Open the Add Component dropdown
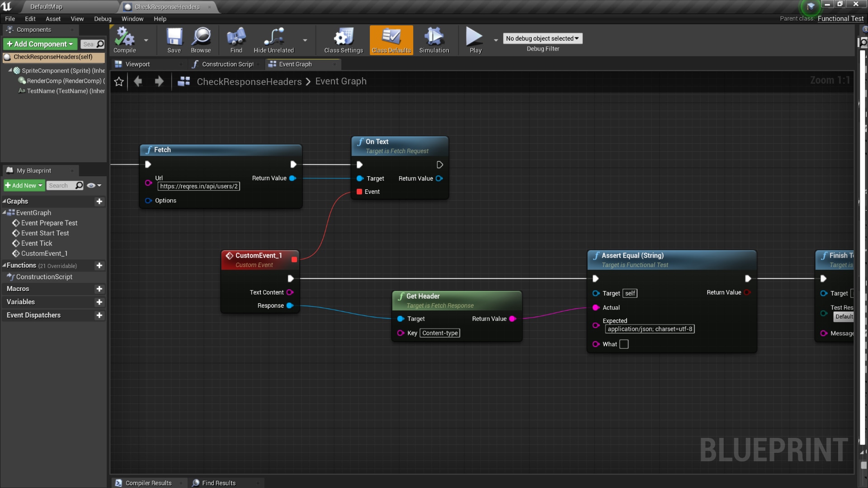The image size is (868, 488). pos(40,44)
